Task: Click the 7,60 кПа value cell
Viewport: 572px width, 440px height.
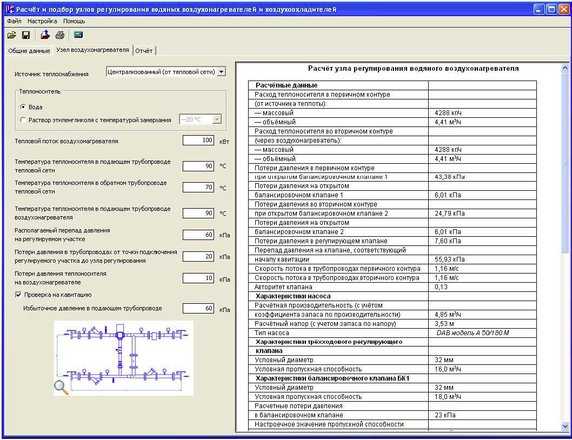Action: tap(482, 241)
